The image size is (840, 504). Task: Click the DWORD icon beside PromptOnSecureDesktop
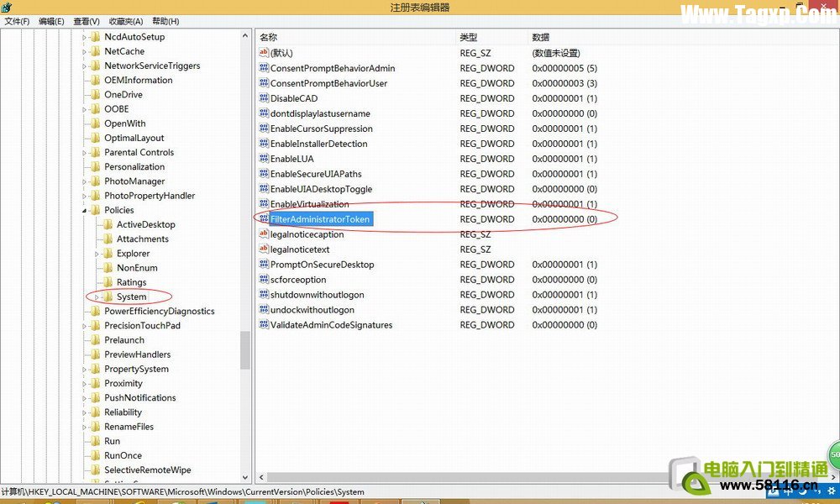pyautogui.click(x=264, y=264)
